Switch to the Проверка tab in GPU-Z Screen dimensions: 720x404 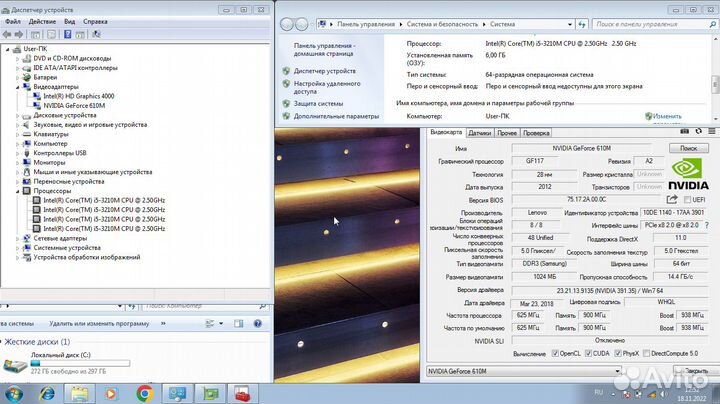pos(536,133)
